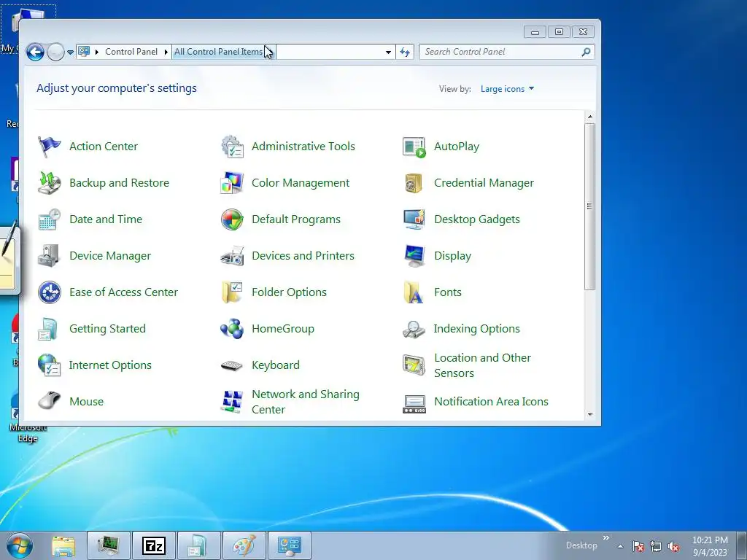
Task: Open the HomeGroup icon
Action: click(232, 329)
